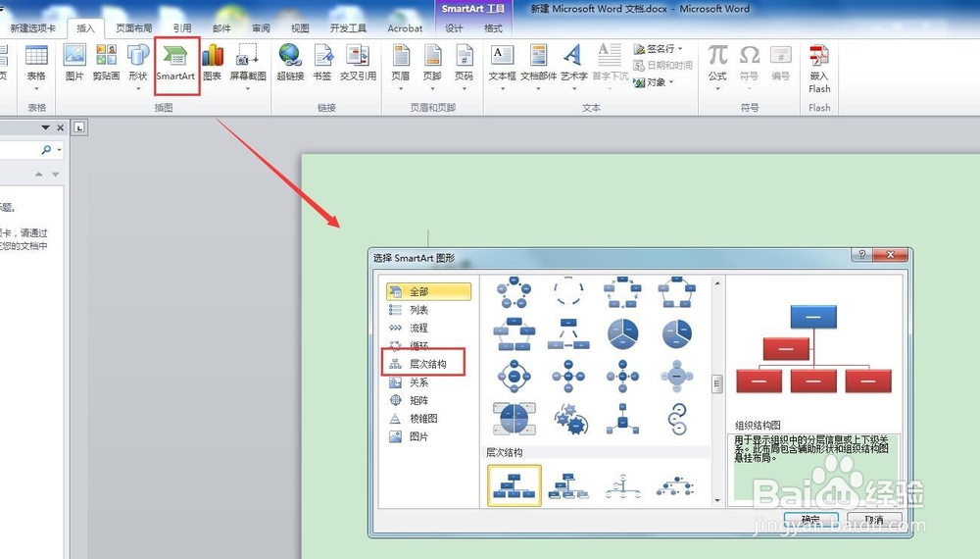Expand the 文本框 dropdown arrow
The height and width of the screenshot is (559, 980).
coord(503,89)
